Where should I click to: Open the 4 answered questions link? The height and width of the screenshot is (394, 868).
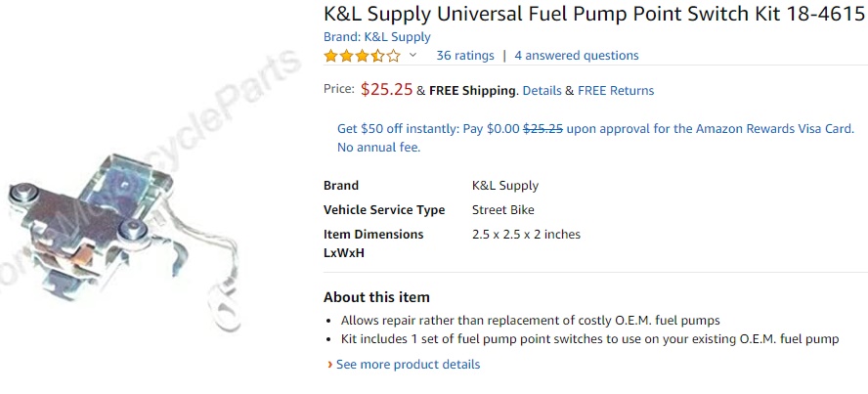pyautogui.click(x=576, y=56)
